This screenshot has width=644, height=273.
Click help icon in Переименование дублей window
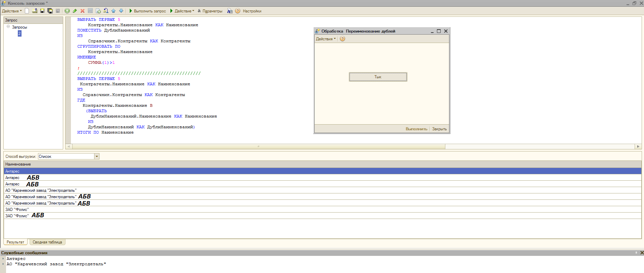(x=343, y=39)
